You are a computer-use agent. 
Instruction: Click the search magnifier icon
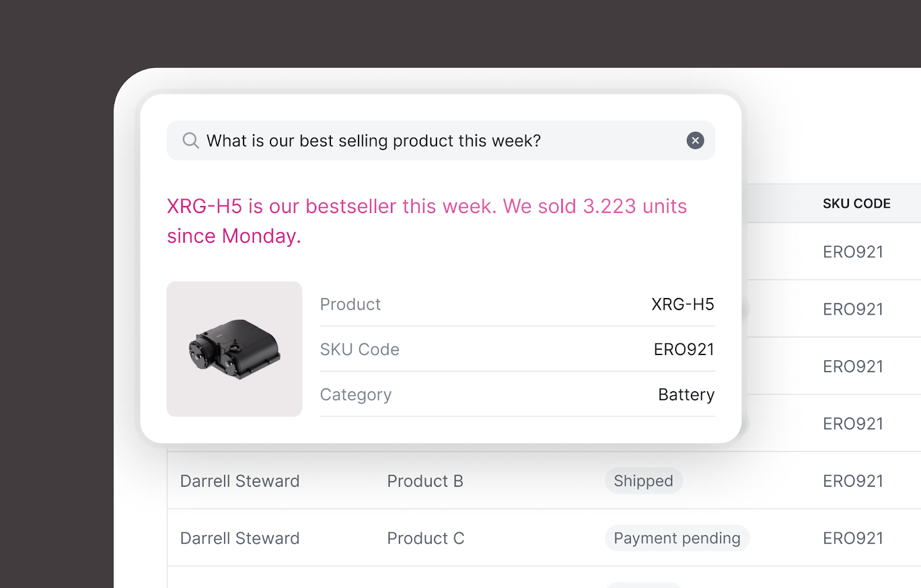[x=191, y=140]
